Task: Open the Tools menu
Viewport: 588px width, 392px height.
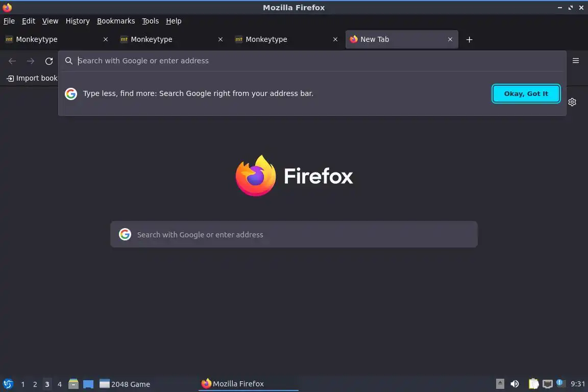Action: [x=151, y=21]
